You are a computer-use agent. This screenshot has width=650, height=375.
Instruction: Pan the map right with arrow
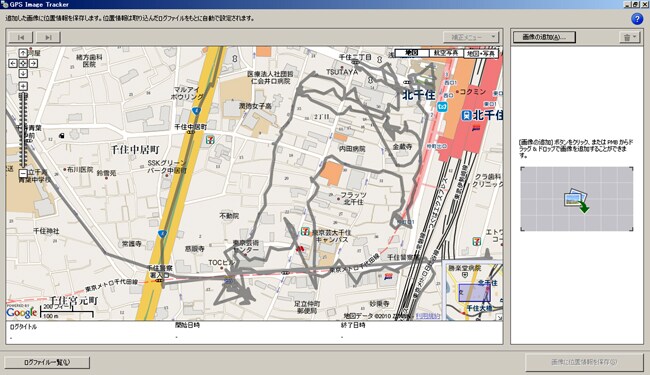click(x=34, y=63)
